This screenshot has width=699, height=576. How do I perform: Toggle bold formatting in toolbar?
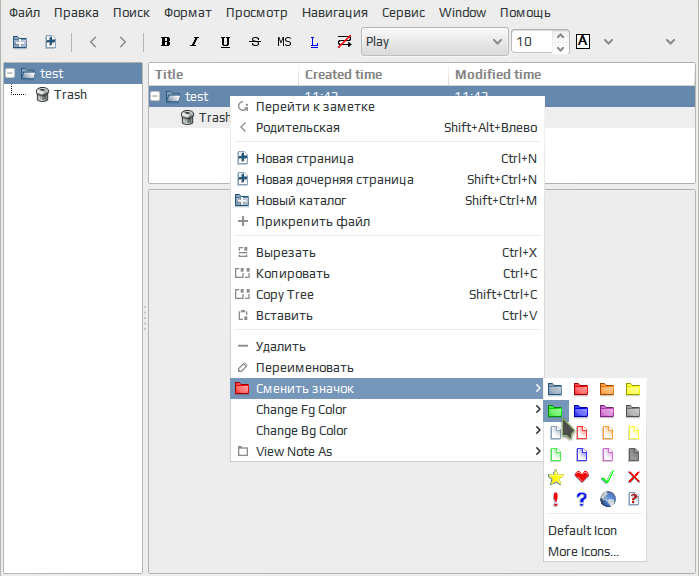click(x=166, y=42)
